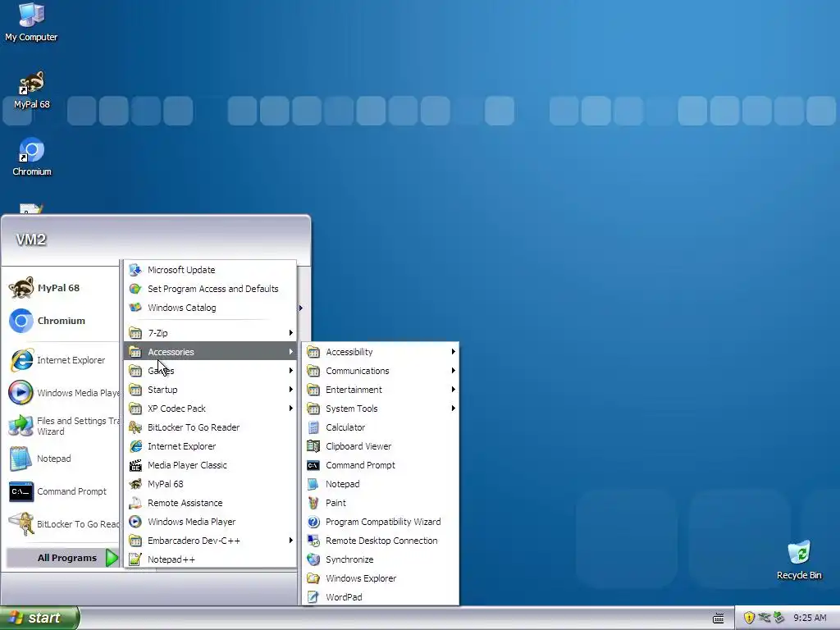The height and width of the screenshot is (630, 840).
Task: Expand the XP Codec Pack submenu
Action: point(211,409)
